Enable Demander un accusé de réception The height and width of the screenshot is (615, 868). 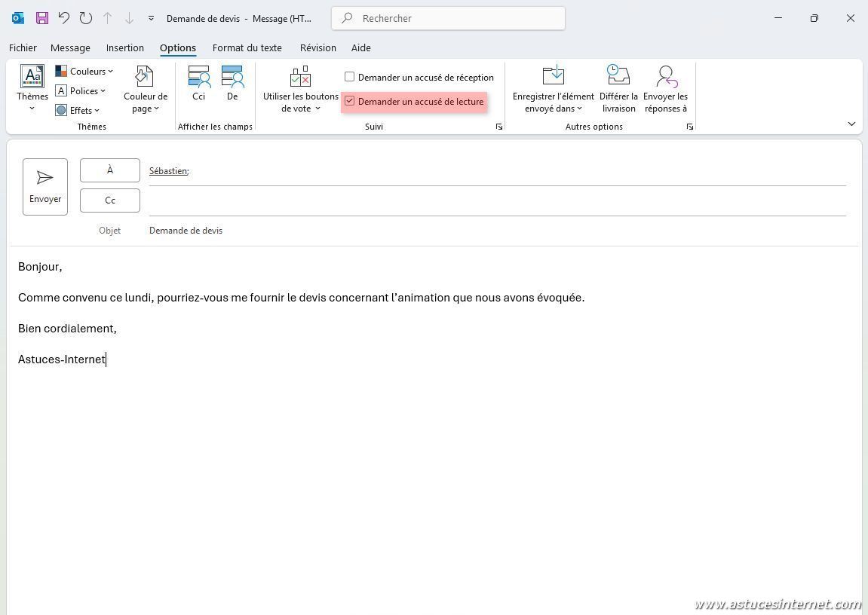350,77
